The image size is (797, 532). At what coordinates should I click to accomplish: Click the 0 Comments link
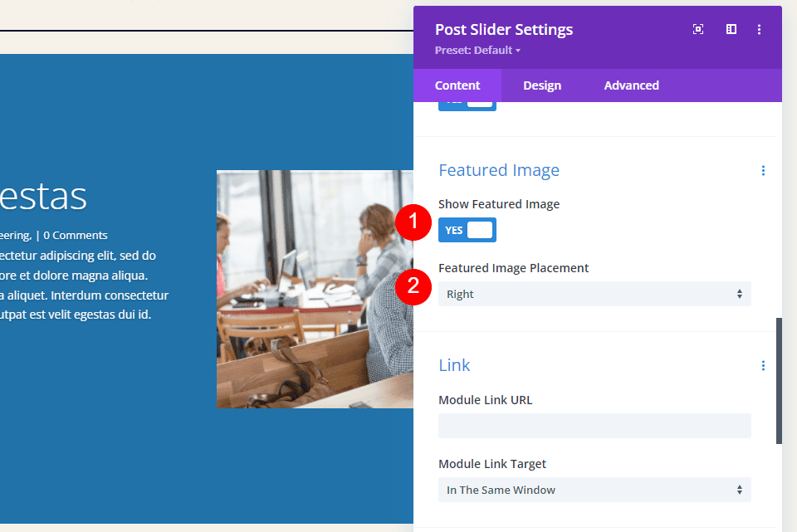[x=76, y=235]
